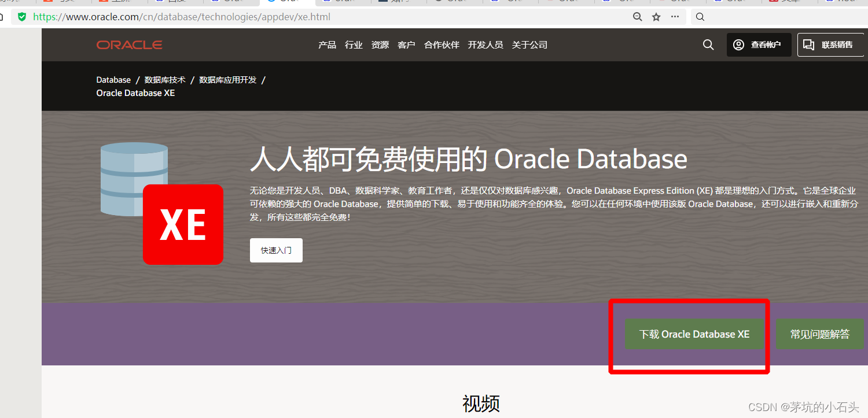868x418 pixels.
Task: Click the green security shield icon
Action: [22, 17]
